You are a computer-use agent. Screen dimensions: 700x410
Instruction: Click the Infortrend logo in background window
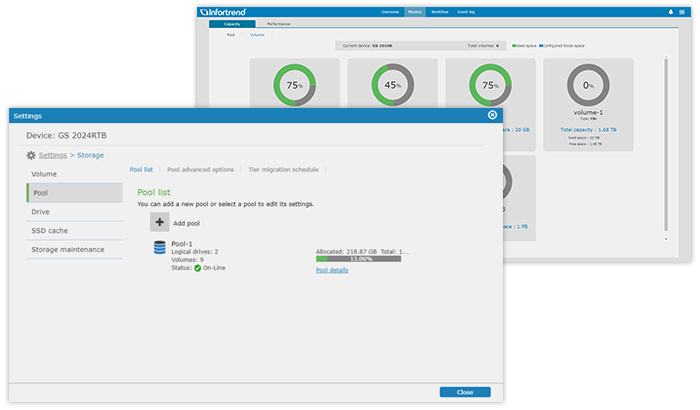[223, 12]
